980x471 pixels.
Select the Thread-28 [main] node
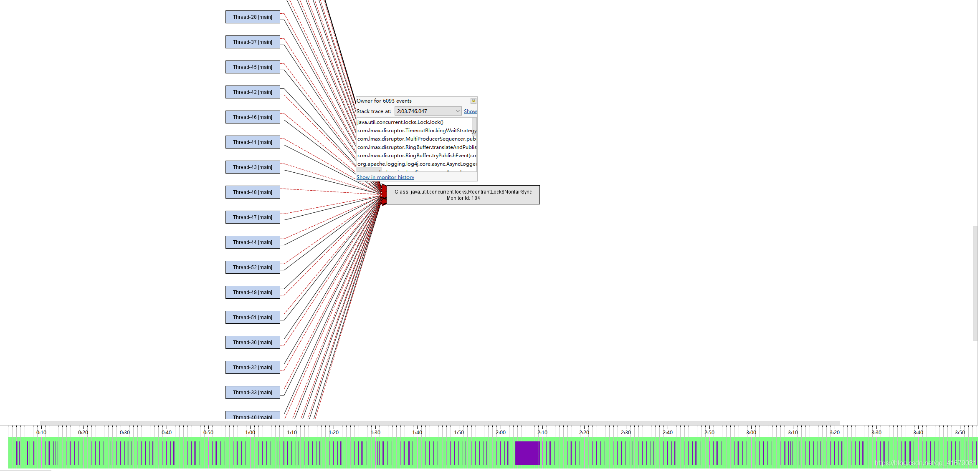[x=253, y=17]
